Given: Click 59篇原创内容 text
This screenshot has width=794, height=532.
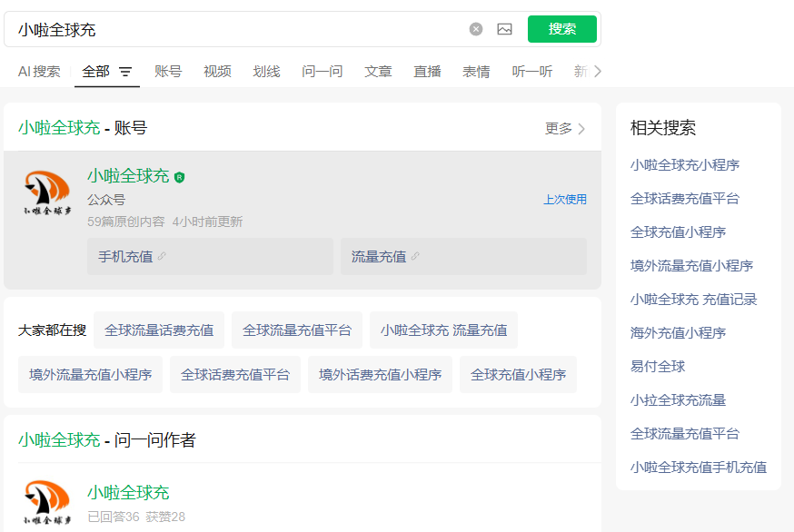Looking at the screenshot, I should 126,222.
